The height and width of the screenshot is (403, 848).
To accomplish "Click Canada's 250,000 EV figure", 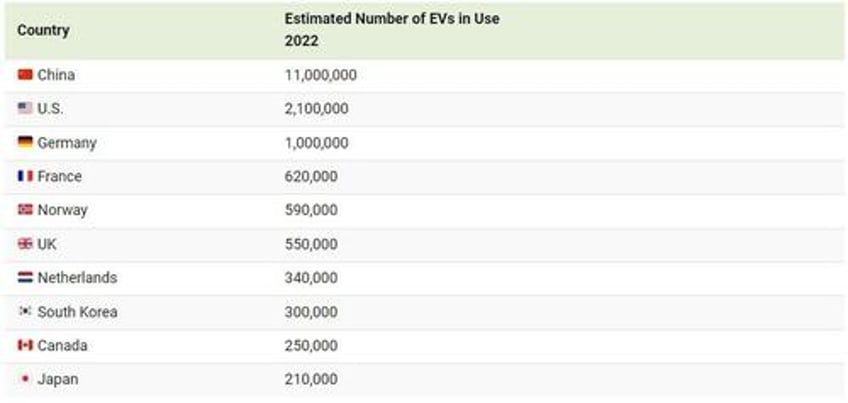I will [x=311, y=346].
